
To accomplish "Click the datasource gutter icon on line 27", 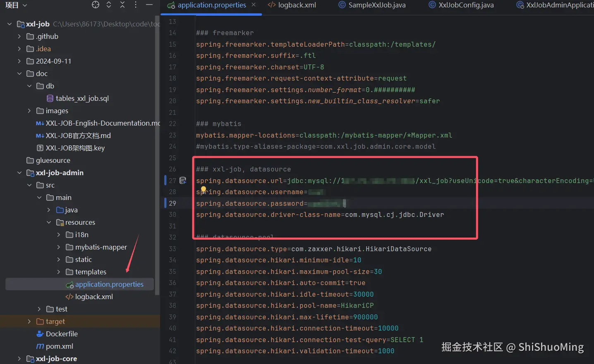I will [x=183, y=181].
